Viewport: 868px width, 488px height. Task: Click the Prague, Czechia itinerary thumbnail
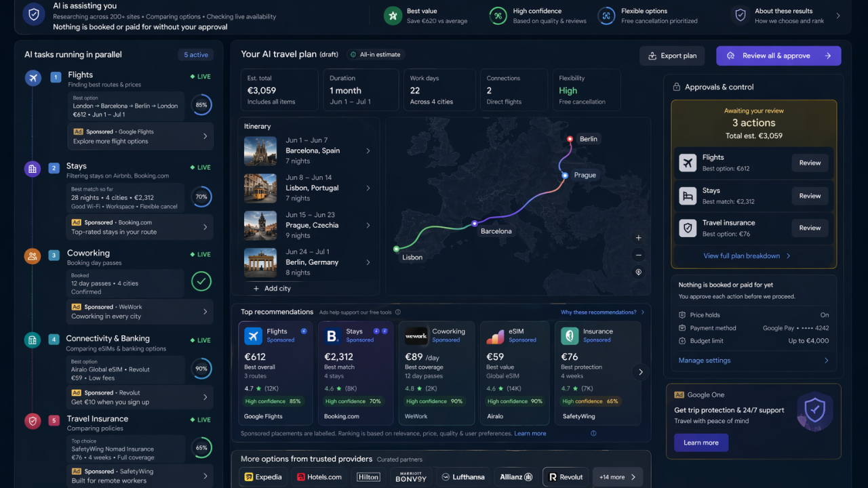260,226
